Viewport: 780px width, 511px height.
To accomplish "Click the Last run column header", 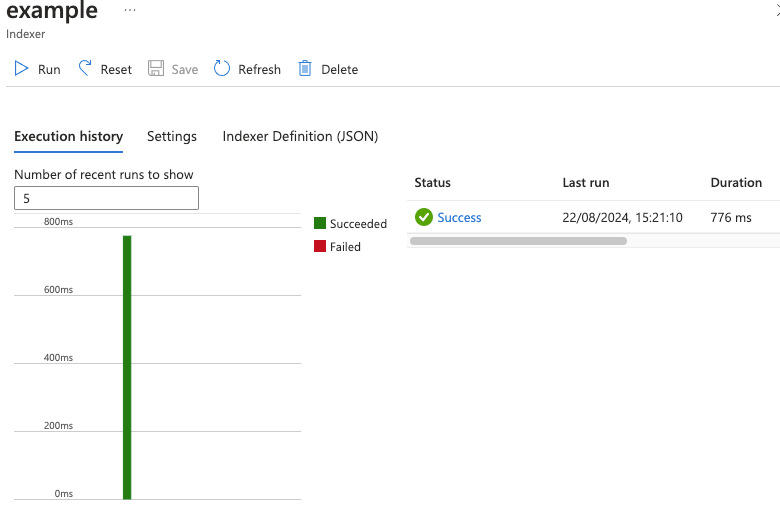I will (x=585, y=183).
